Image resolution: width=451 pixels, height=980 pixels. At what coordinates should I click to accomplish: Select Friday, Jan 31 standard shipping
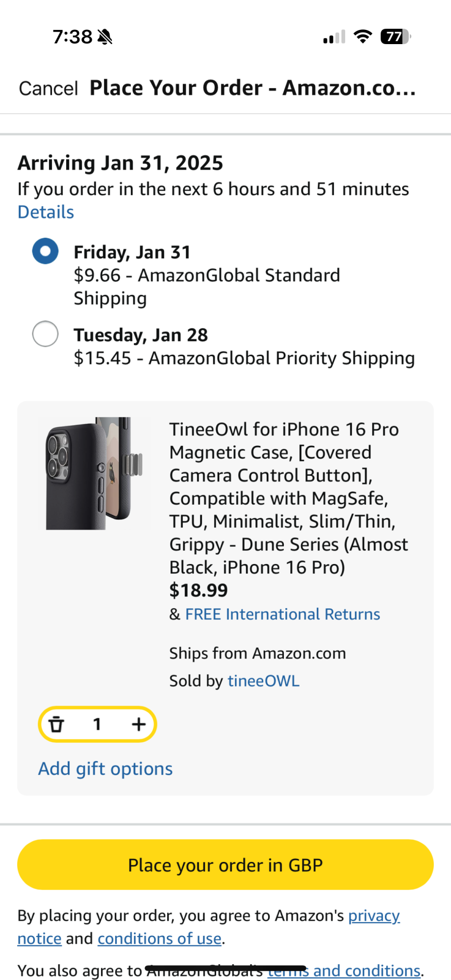46,251
